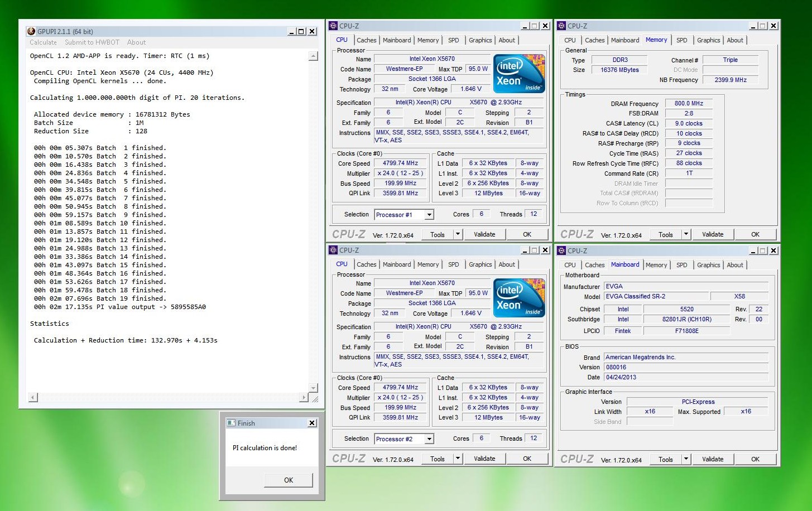812x511 pixels.
Task: Open the Calculate menu in GPUPI
Action: tap(43, 42)
